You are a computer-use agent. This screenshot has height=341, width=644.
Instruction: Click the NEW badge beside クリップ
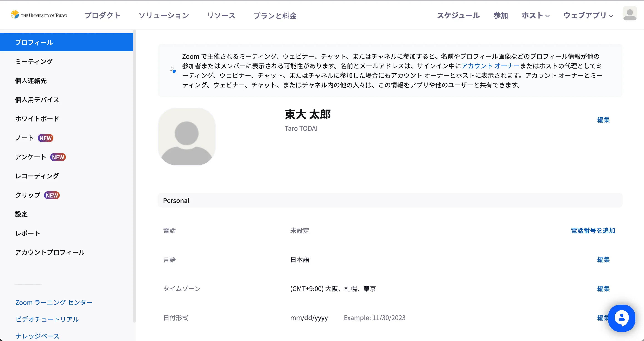pos(52,195)
